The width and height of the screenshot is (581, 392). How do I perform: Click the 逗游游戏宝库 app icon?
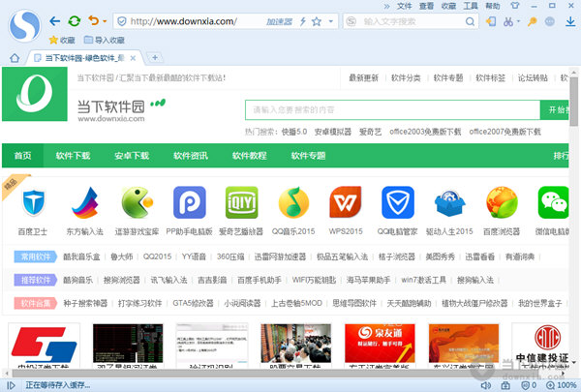[x=138, y=202]
